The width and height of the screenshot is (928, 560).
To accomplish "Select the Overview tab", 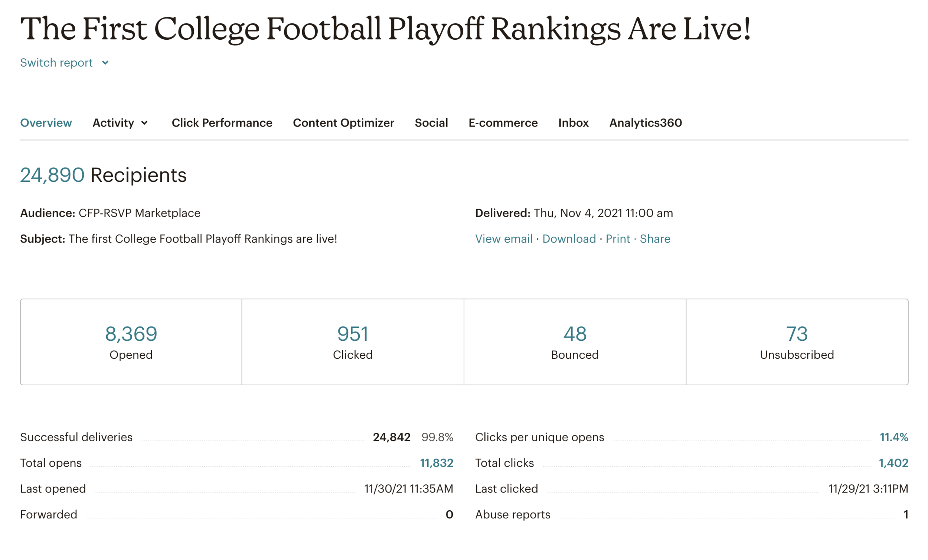I will click(46, 123).
